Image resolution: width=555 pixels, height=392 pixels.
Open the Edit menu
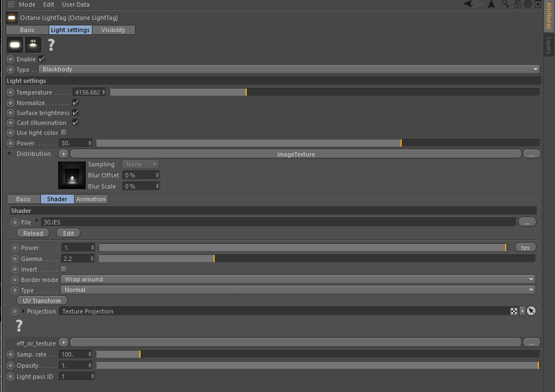pos(49,4)
